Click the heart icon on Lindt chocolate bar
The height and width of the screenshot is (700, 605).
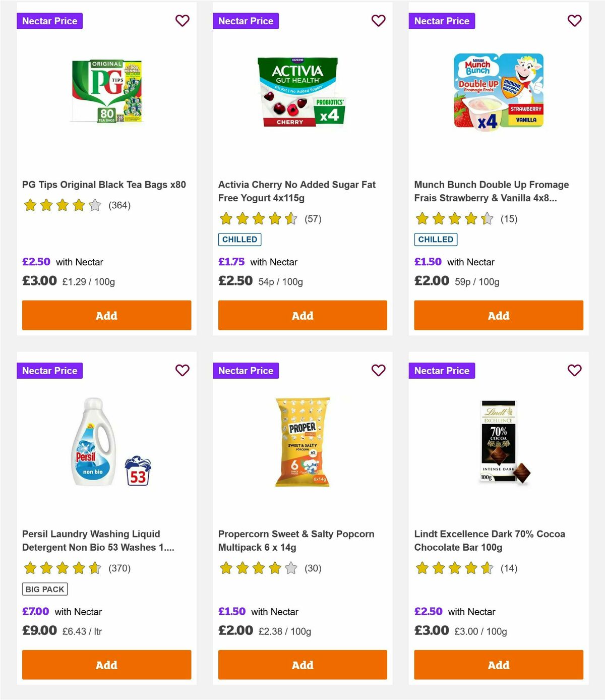click(x=574, y=370)
